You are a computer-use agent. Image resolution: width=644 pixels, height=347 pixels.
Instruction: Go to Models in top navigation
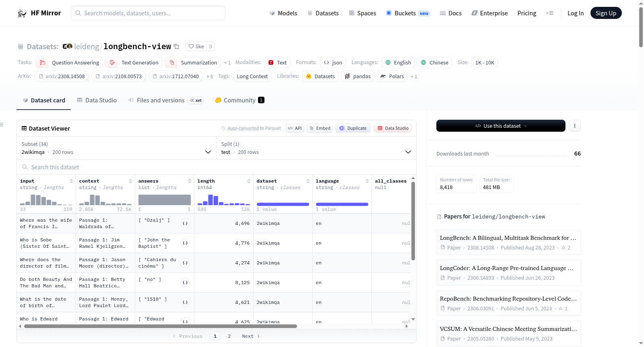coord(283,13)
